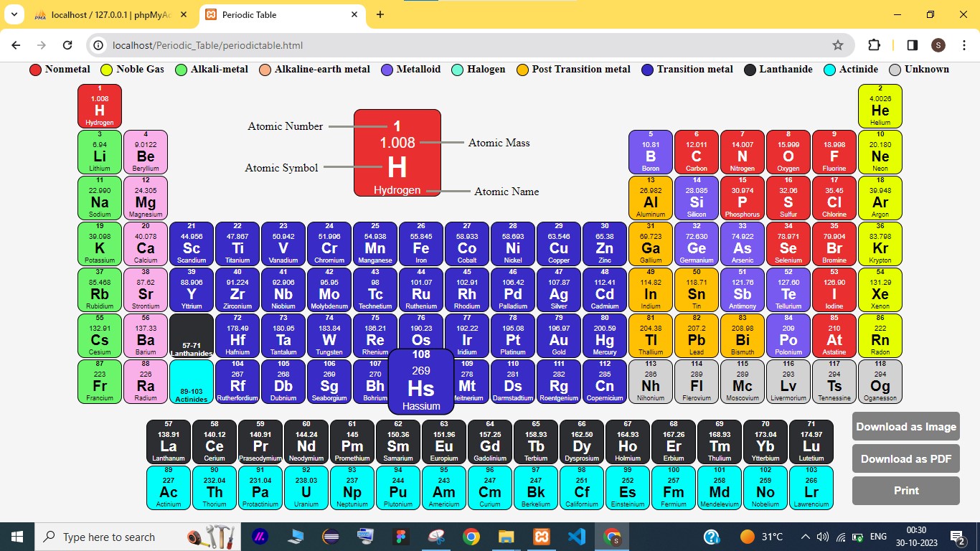Toggle the browser side panel icon
Viewport: 980px width, 551px height.
[913, 45]
